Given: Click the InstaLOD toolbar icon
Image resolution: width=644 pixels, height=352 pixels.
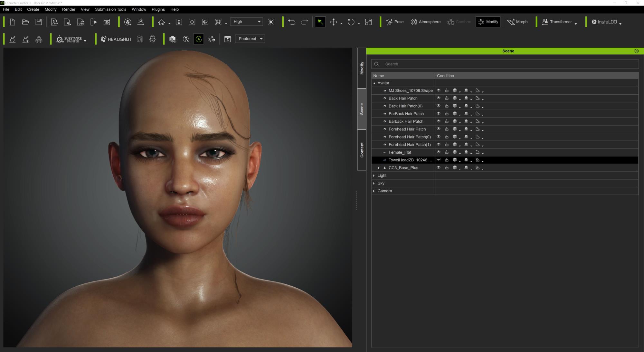Looking at the screenshot, I should [x=604, y=22].
